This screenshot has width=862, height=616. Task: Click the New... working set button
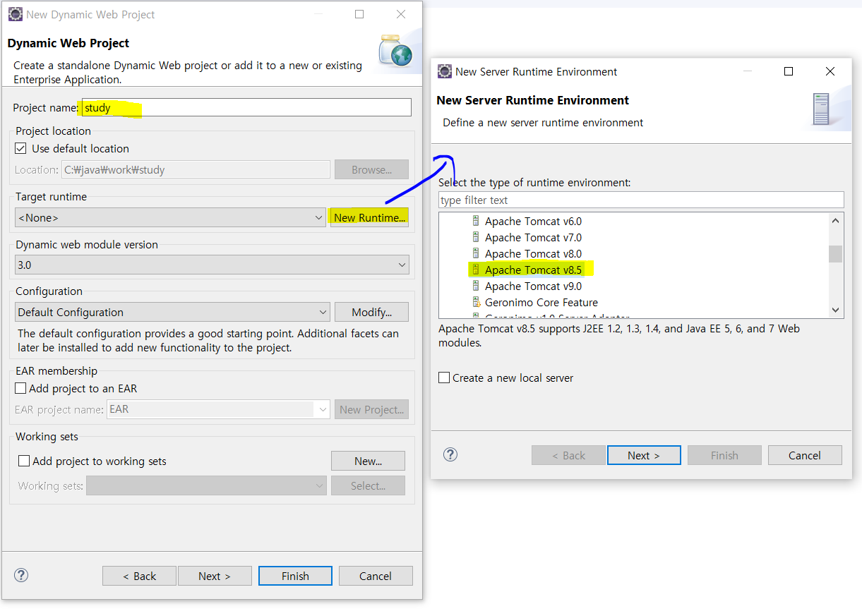click(368, 461)
